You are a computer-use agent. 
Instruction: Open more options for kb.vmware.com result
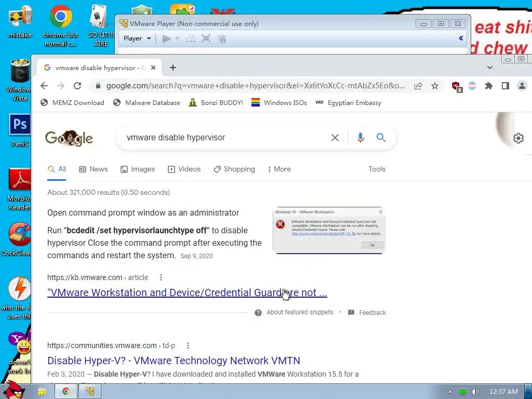161,277
